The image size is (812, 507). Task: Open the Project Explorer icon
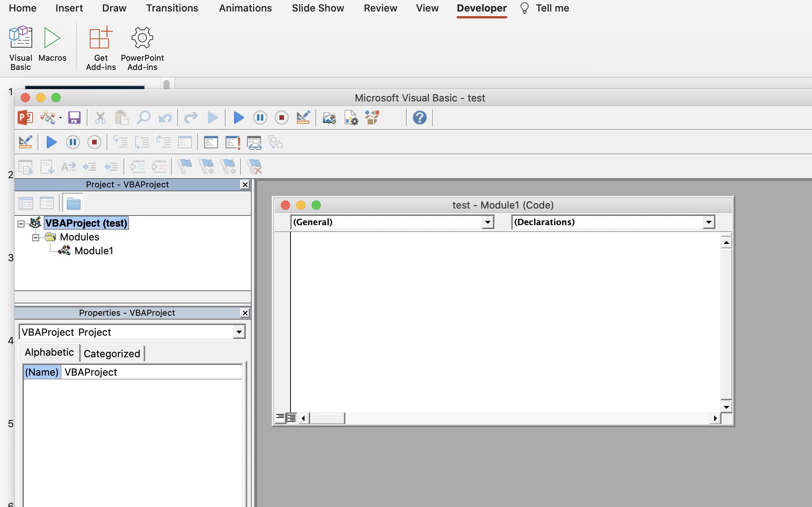[x=329, y=118]
